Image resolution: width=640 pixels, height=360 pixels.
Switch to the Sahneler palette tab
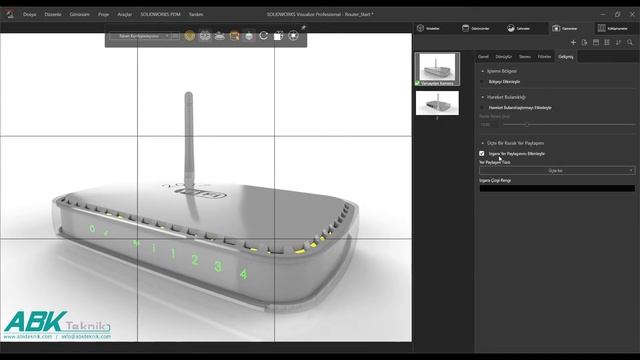click(519, 28)
